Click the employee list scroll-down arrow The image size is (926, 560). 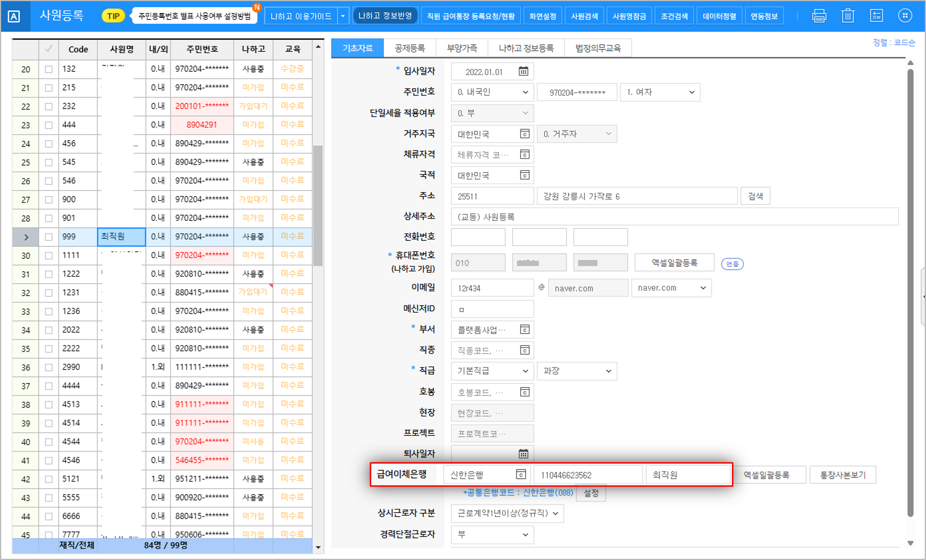[318, 547]
